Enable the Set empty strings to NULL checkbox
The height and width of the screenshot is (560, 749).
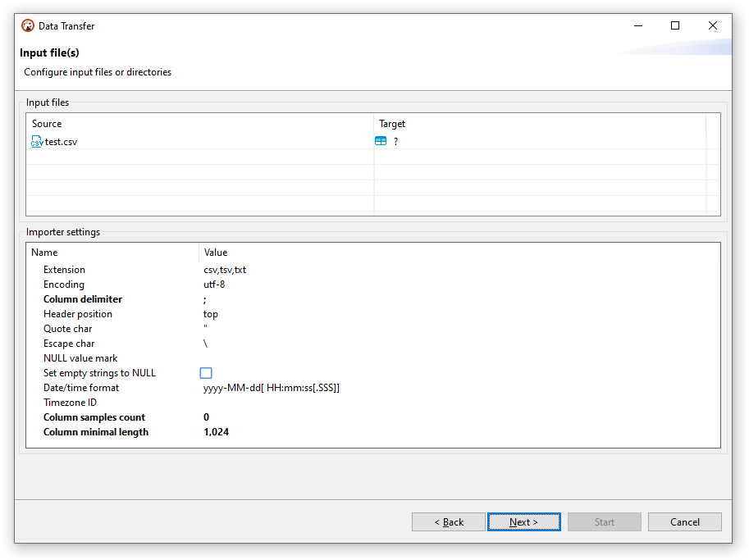tap(206, 372)
